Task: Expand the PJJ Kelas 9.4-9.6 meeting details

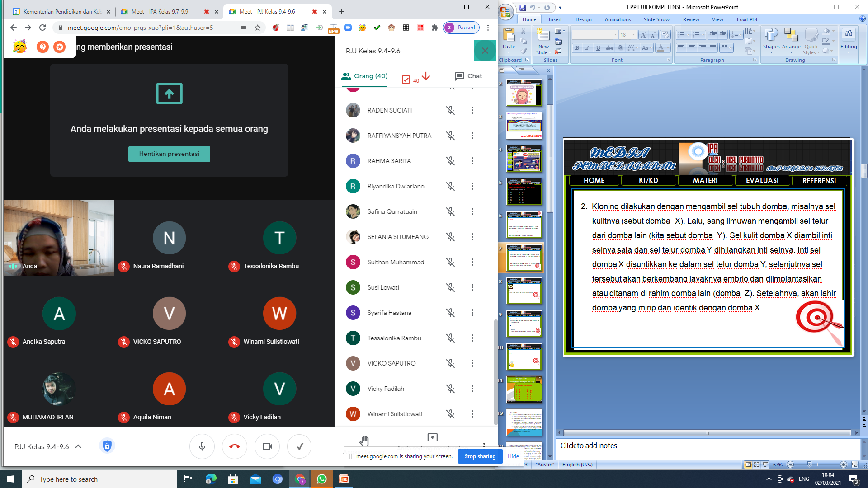Action: point(78,446)
